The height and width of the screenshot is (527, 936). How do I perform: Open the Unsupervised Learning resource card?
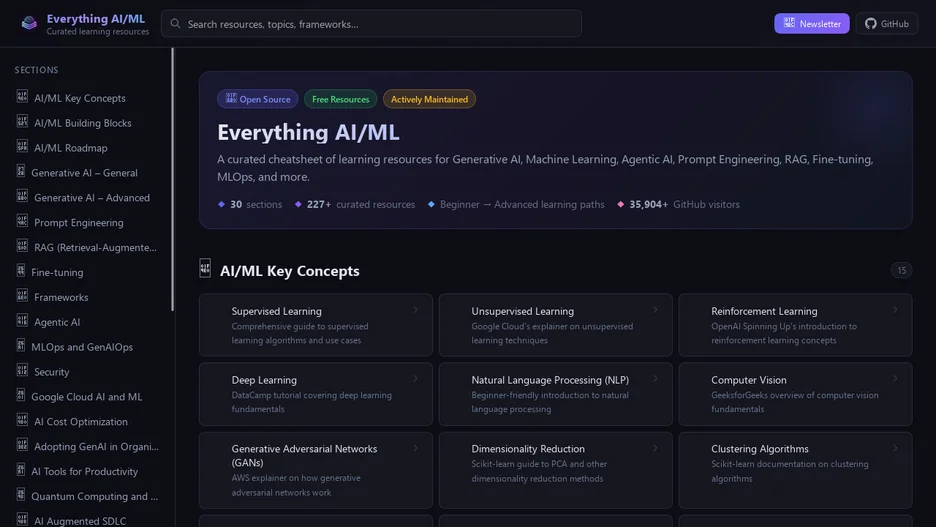(556, 325)
